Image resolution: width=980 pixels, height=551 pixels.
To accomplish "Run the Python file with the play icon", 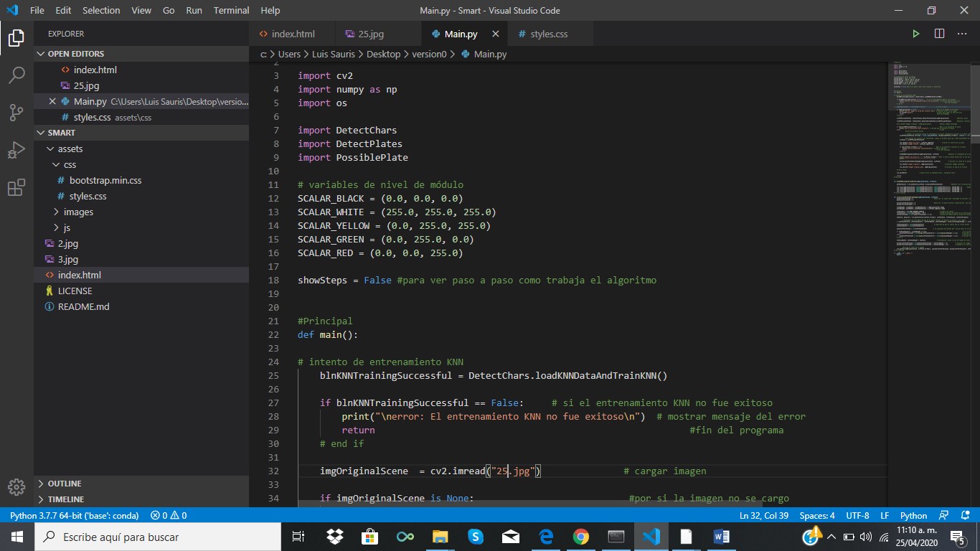I will pos(915,34).
